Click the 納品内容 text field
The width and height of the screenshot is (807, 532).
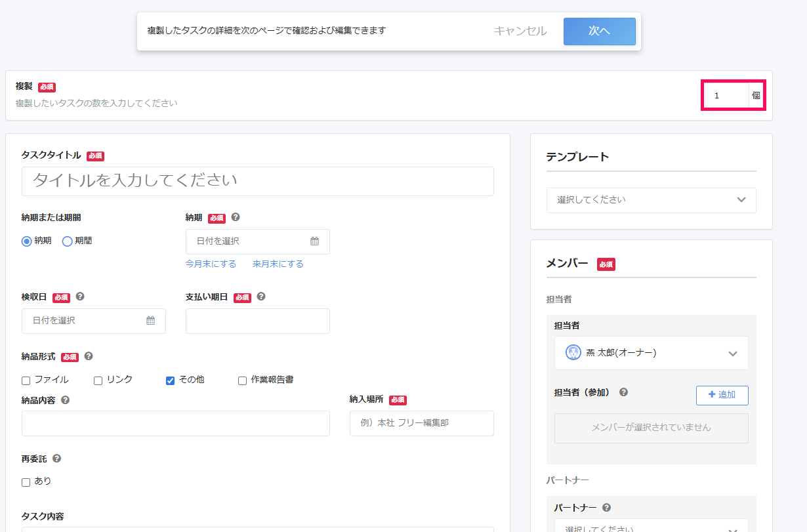(x=176, y=423)
